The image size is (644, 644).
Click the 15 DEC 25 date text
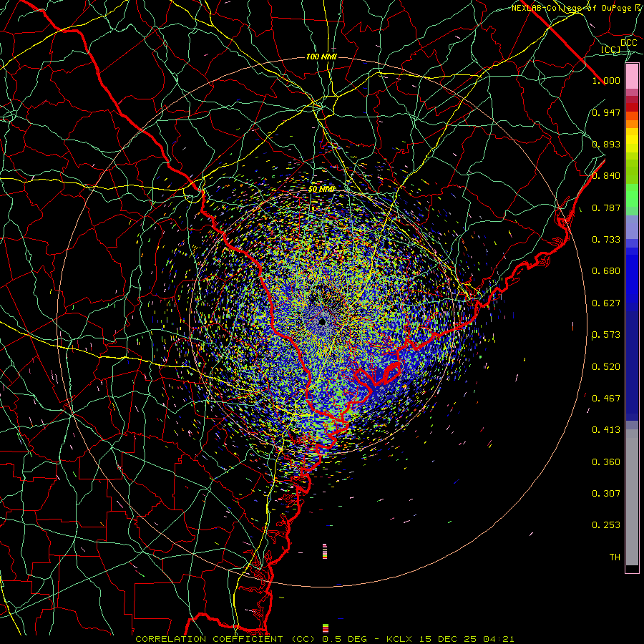tap(448, 639)
